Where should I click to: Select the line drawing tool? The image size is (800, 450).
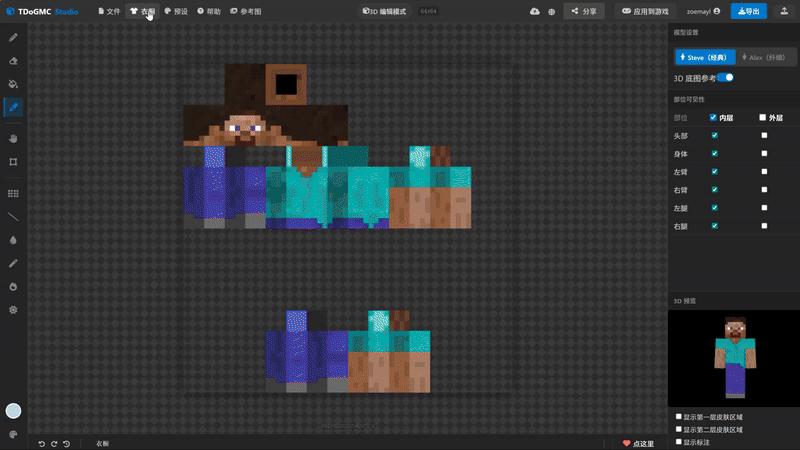(x=13, y=217)
